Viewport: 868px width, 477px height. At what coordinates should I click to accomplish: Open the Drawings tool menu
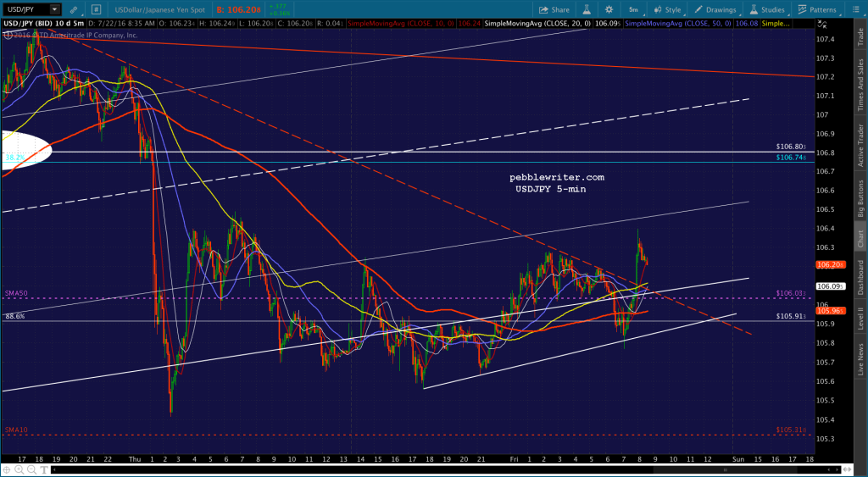click(x=715, y=9)
